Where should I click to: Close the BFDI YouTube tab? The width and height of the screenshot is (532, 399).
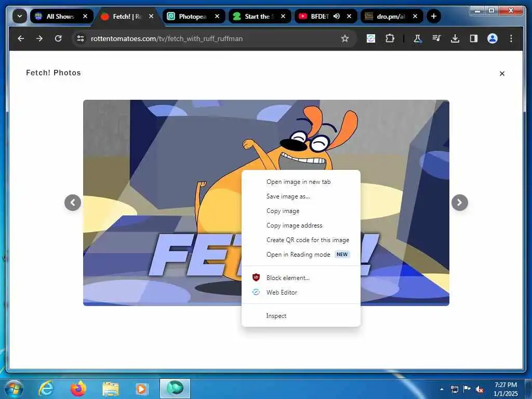point(349,16)
